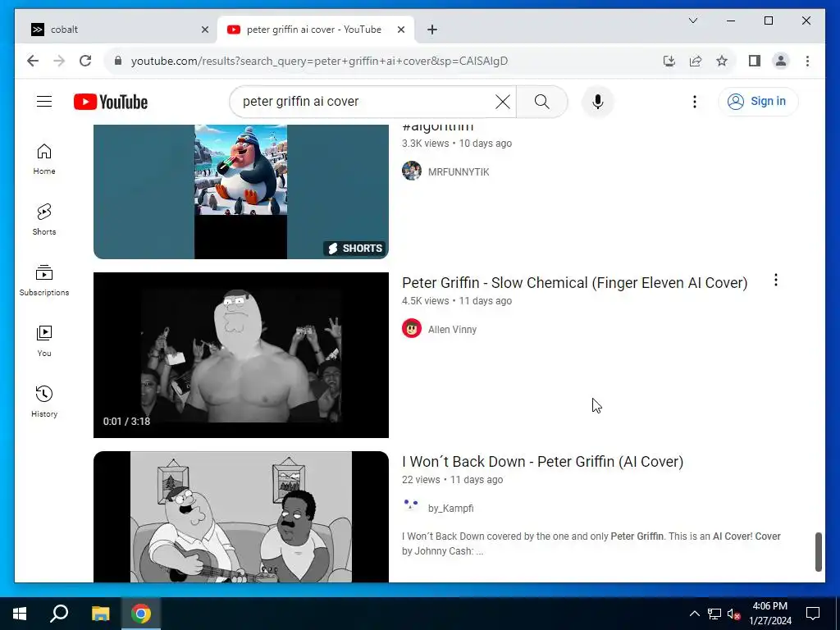This screenshot has height=630, width=840.
Task: Open the You section in the sidebar
Action: [44, 341]
